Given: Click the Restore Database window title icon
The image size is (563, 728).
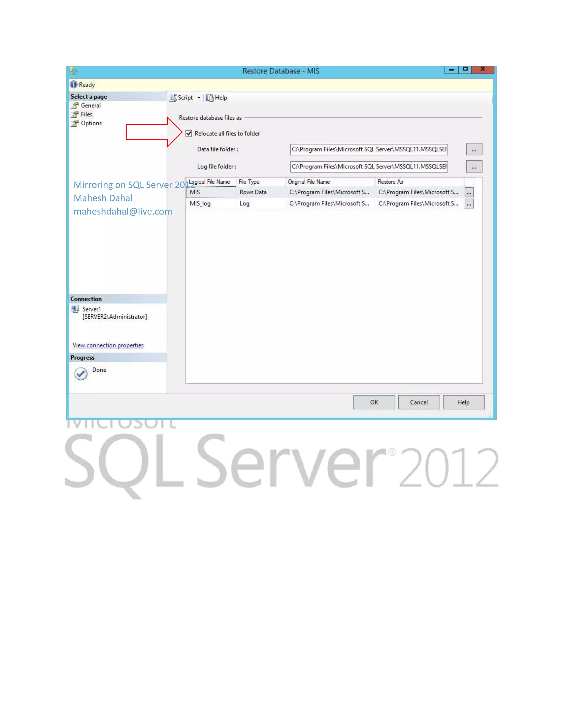Looking at the screenshot, I should pos(74,71).
